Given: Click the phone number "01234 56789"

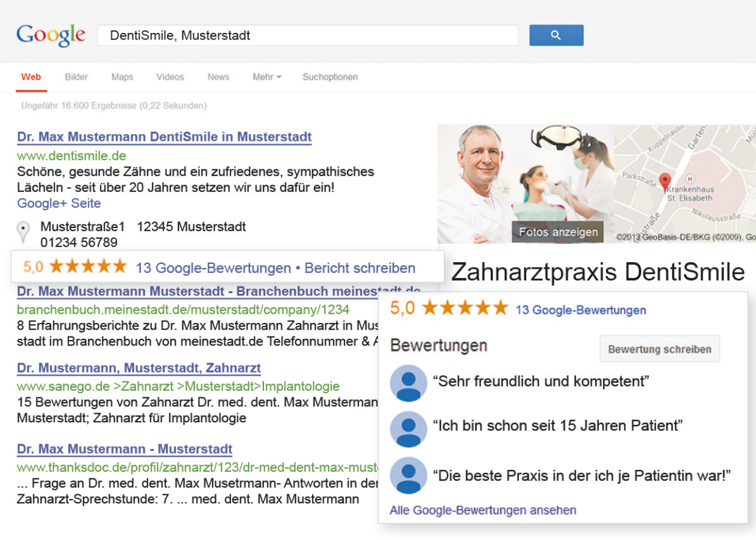Looking at the screenshot, I should (x=79, y=243).
